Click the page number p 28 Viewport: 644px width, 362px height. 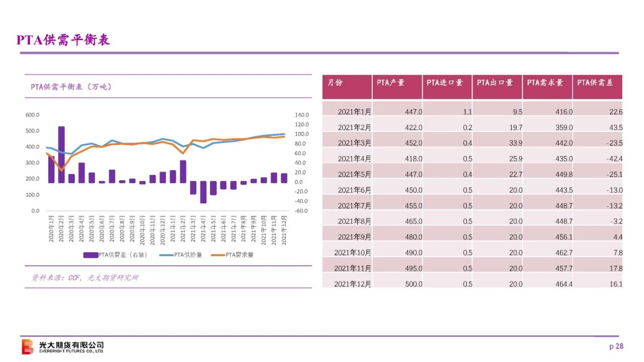point(616,346)
